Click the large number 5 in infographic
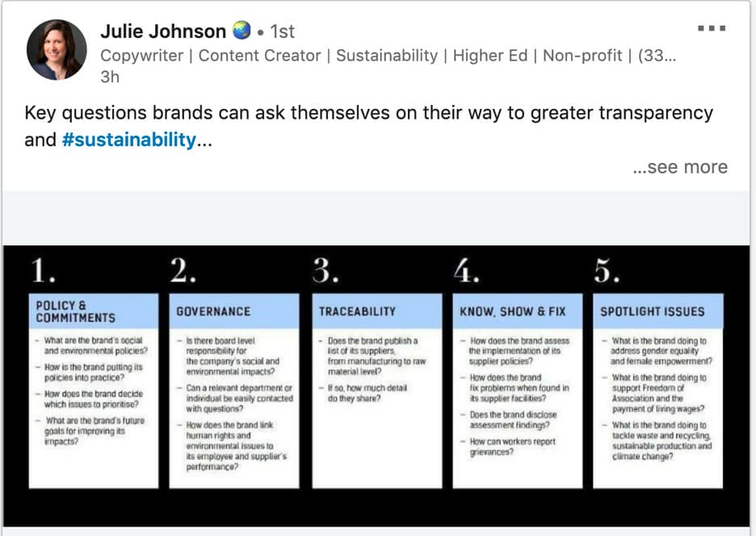 pyautogui.click(x=607, y=271)
